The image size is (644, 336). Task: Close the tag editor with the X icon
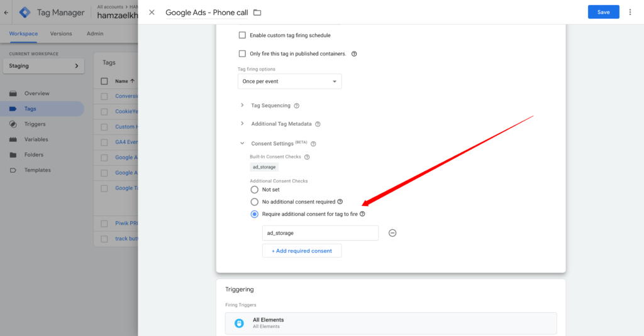pos(152,13)
